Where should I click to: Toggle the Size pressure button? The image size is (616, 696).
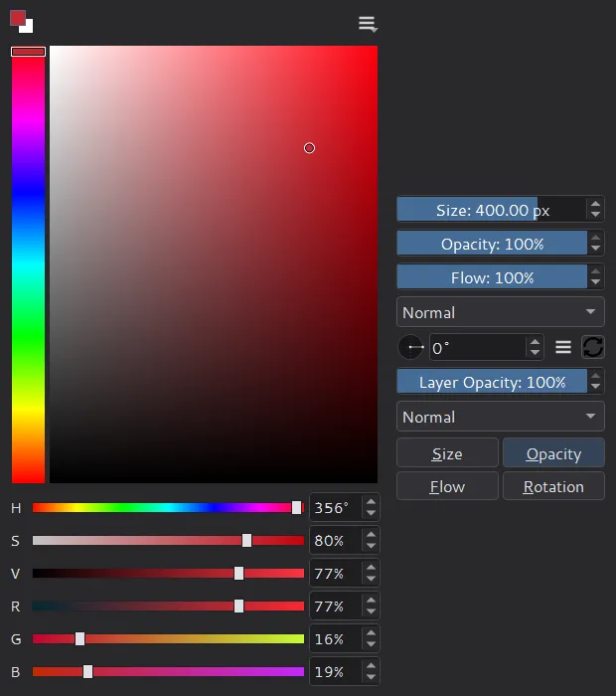(x=447, y=453)
